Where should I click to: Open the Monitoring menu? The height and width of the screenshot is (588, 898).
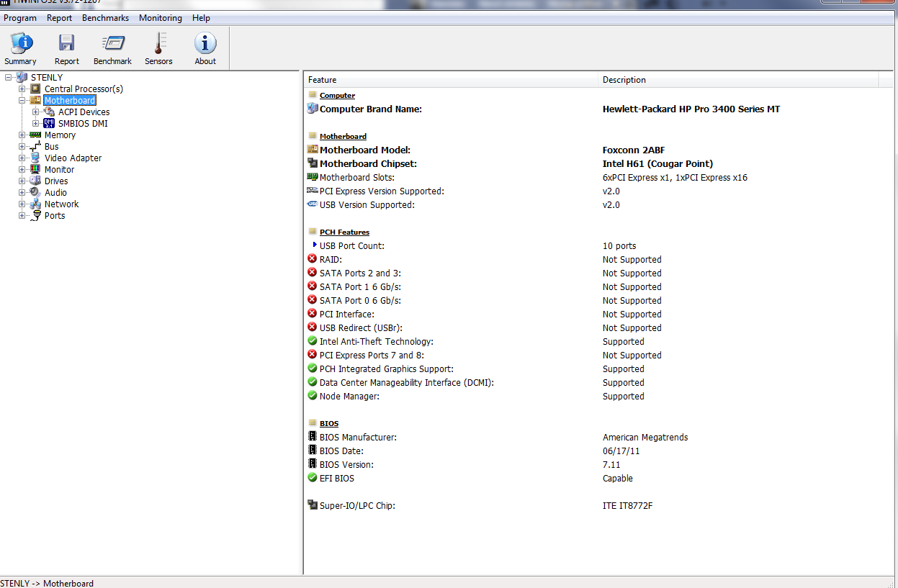pos(161,18)
